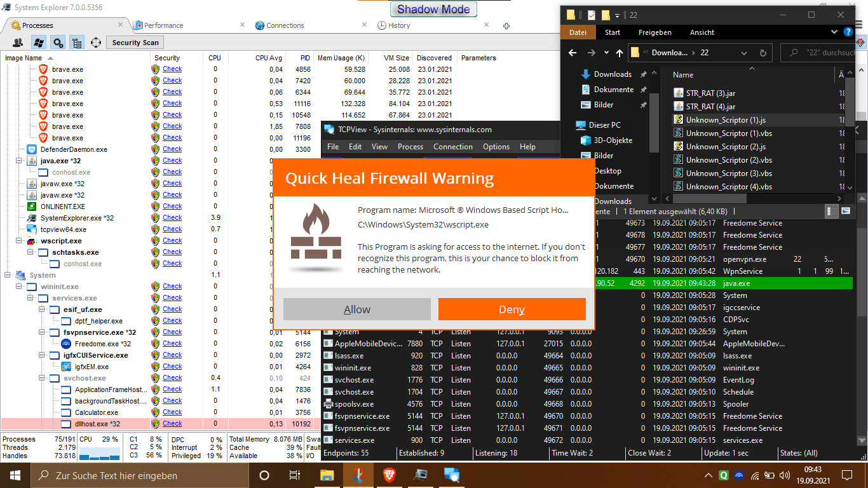
Task: Click the find-window crosshair icon in System Explorer
Action: click(96, 43)
